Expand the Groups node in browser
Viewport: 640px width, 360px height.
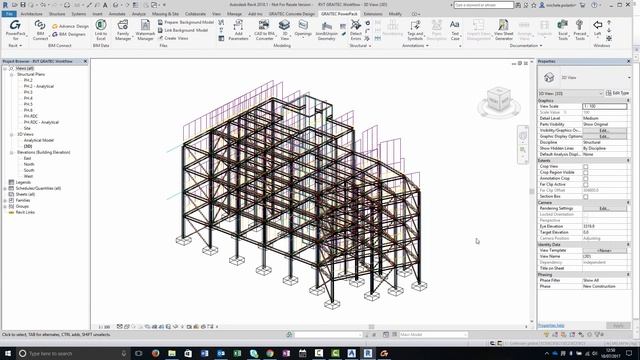pos(5,207)
